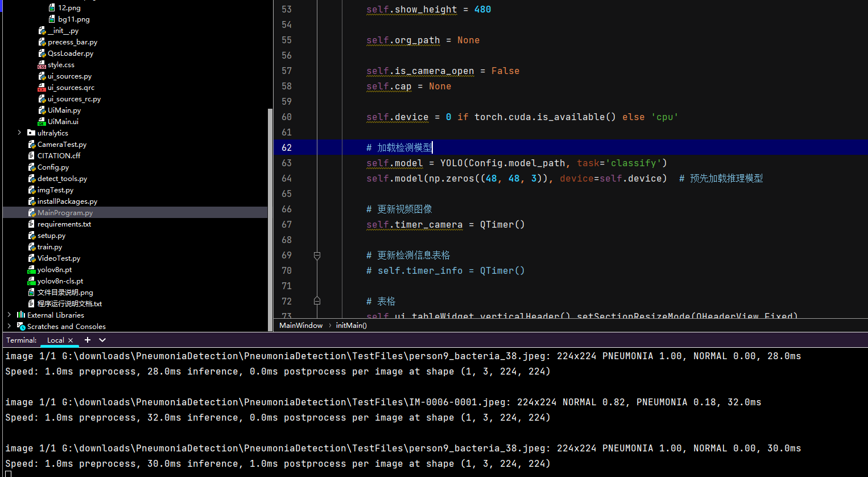The height and width of the screenshot is (477, 868).
Task: Click the yolov8n-cls.pt model file icon
Action: click(31, 281)
